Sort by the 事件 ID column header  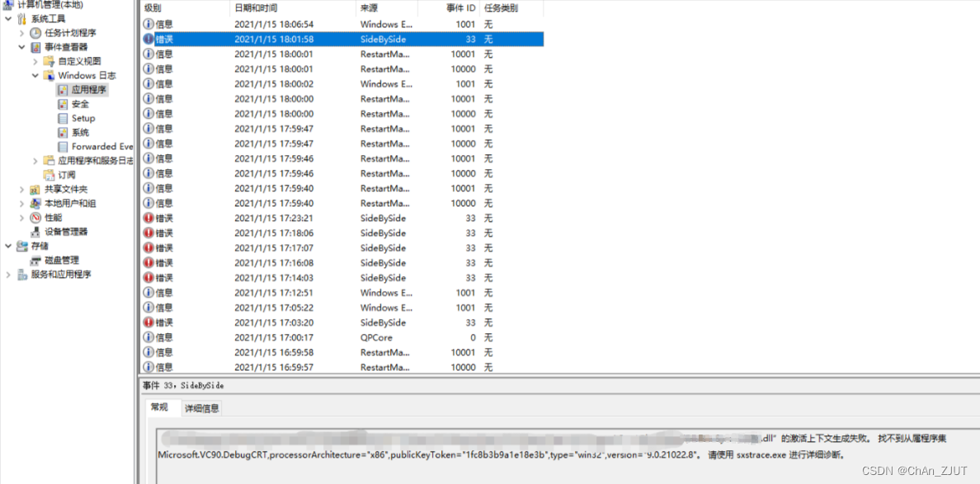tap(449, 8)
